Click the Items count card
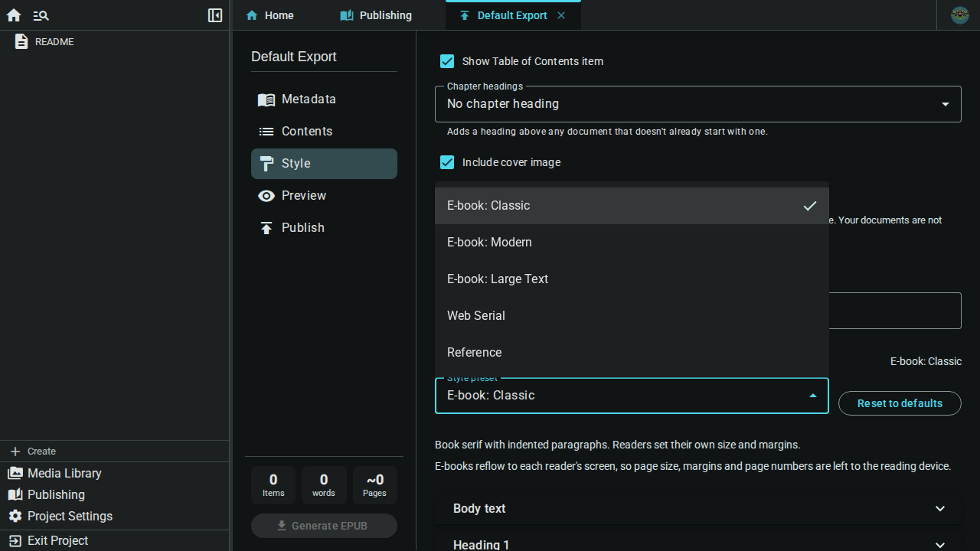This screenshot has width=980, height=551. coord(273,485)
